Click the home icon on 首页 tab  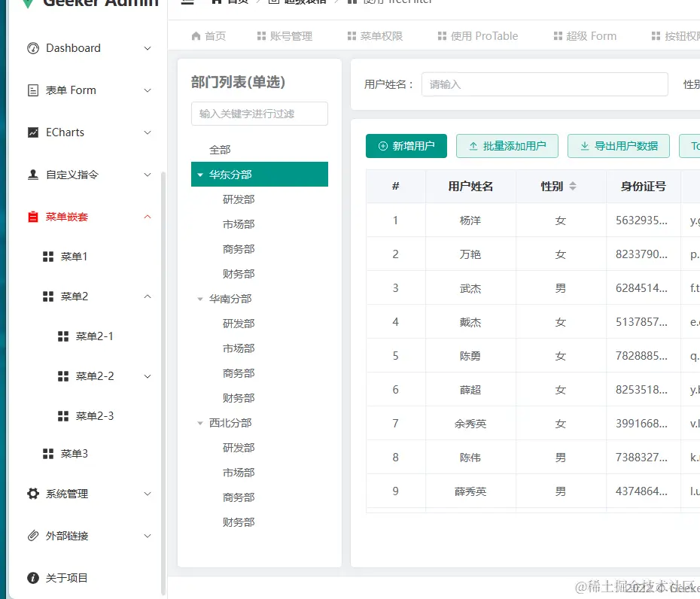coord(196,36)
